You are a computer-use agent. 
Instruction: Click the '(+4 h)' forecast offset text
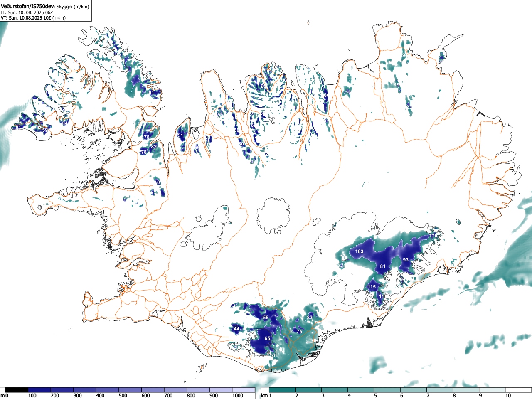pyautogui.click(x=59, y=18)
